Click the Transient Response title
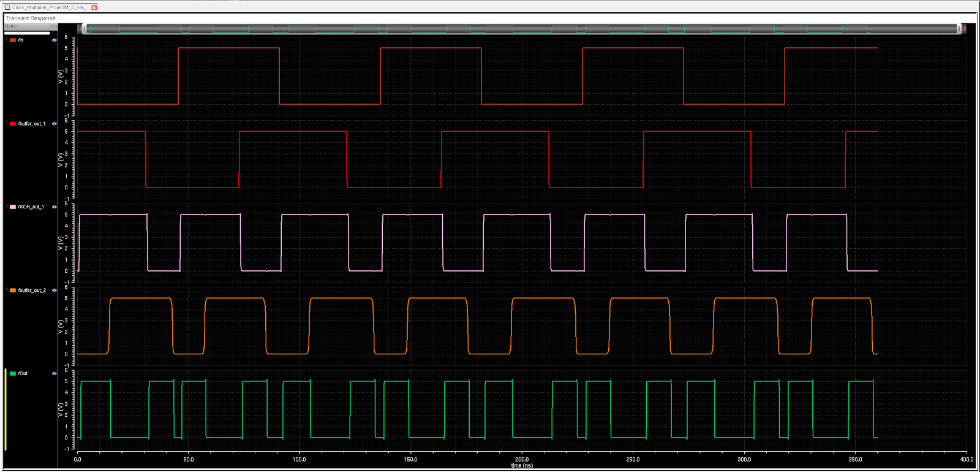 (x=31, y=18)
